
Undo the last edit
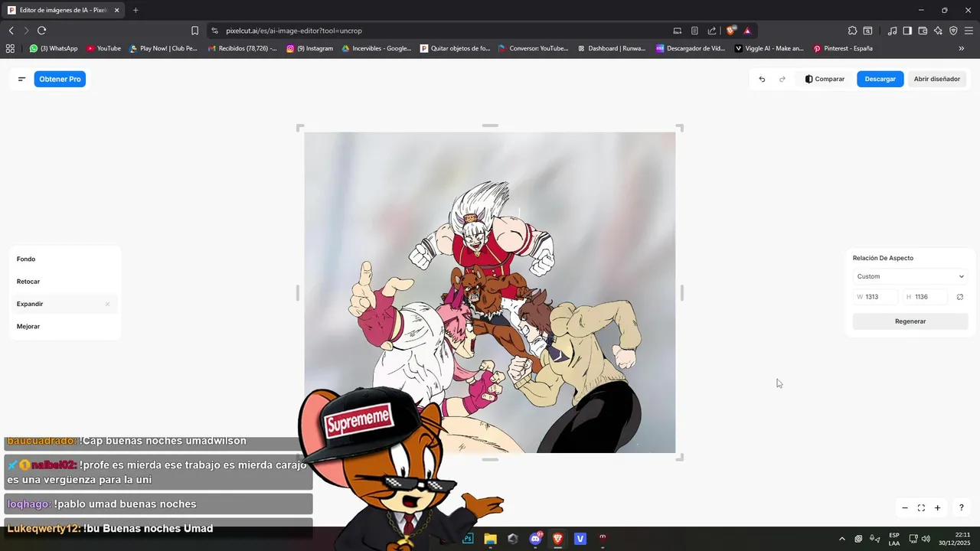pos(762,79)
